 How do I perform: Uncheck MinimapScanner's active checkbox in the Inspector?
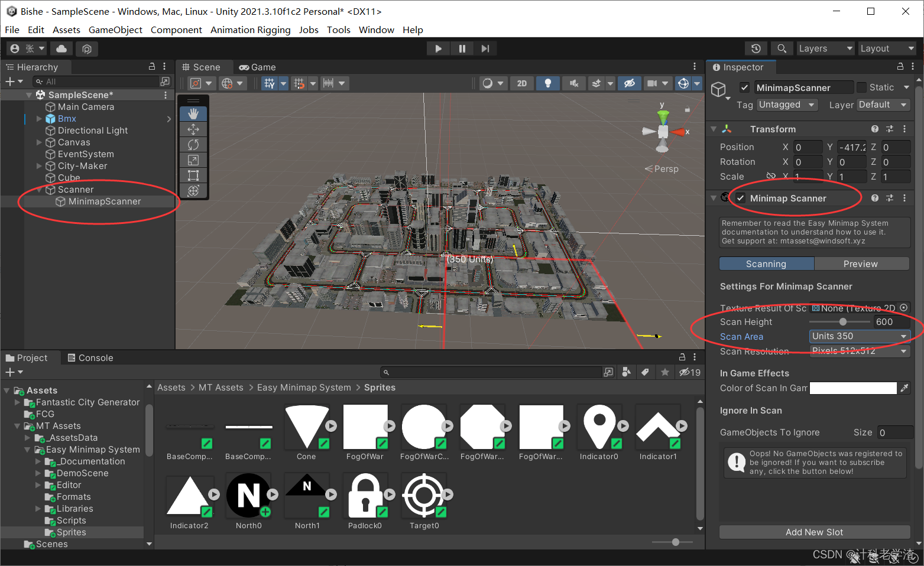744,87
